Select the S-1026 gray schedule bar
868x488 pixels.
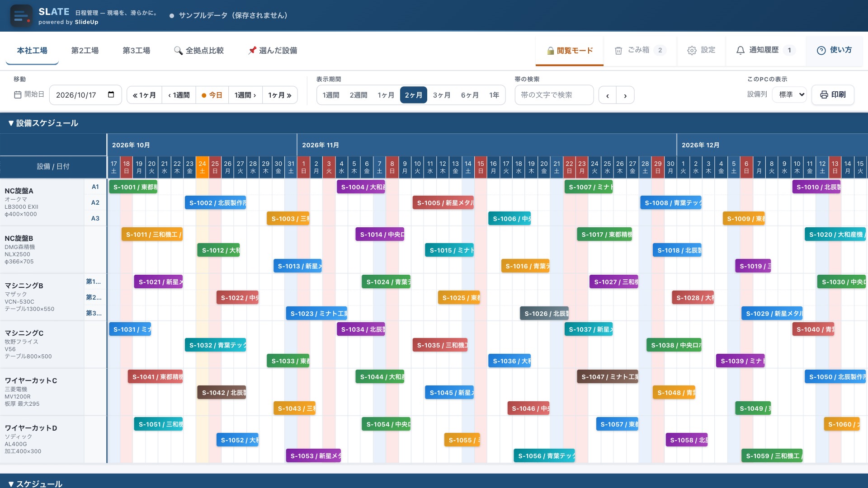click(x=544, y=314)
